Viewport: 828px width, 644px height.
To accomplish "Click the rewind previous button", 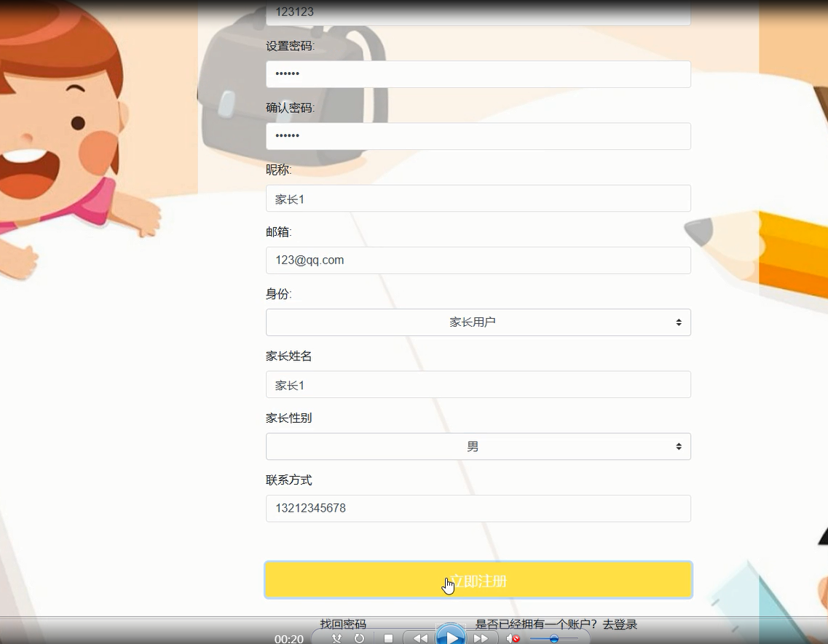I will (420, 638).
